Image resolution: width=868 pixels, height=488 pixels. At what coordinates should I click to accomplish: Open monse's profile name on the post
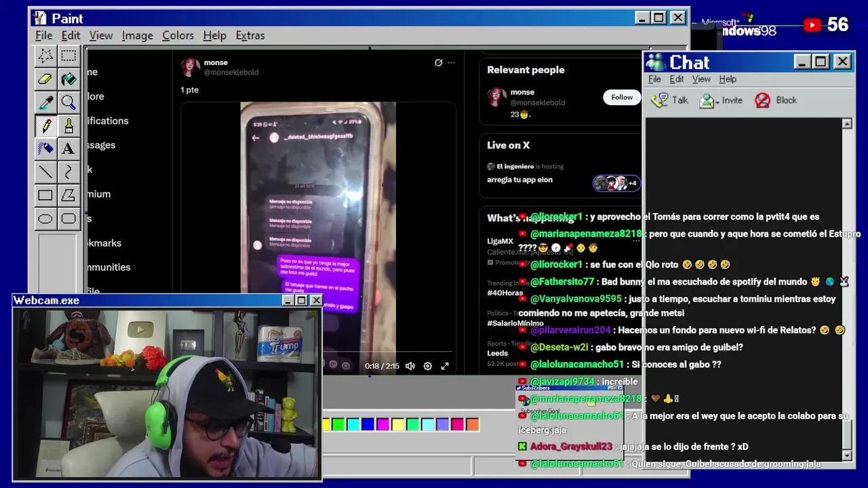[216, 62]
